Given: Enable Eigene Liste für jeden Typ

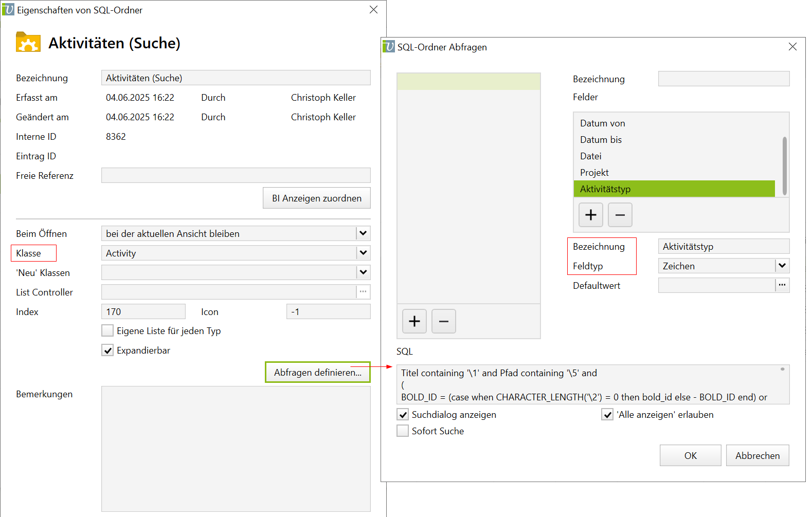Looking at the screenshot, I should pos(107,331).
